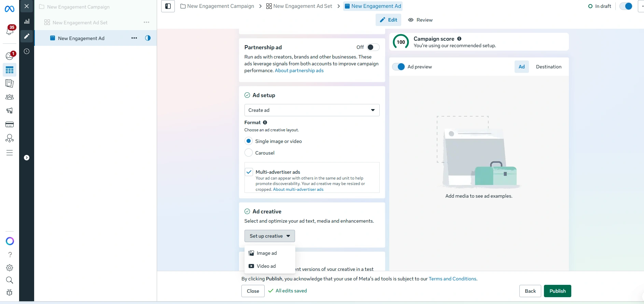The image size is (644, 304).
Task: Open settings gear in left sidebar
Action: click(x=10, y=268)
